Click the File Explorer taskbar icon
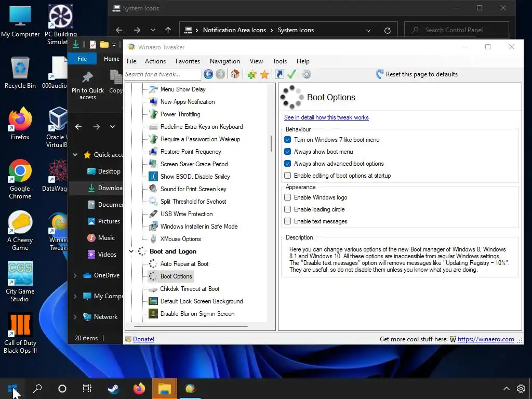The width and height of the screenshot is (532, 399). pos(165,389)
